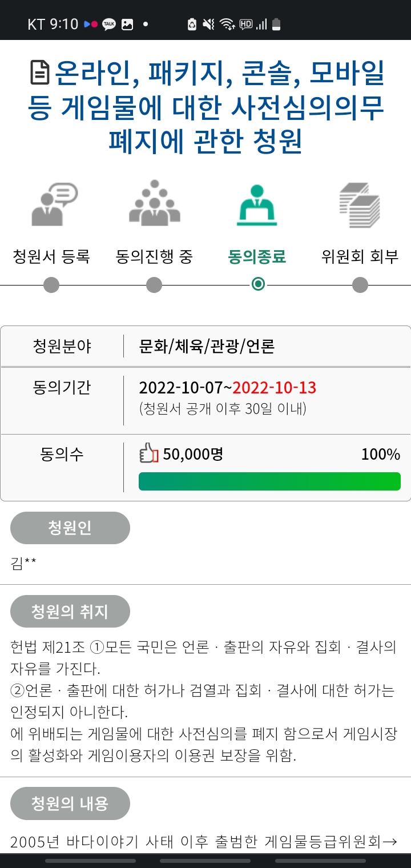The width and height of the screenshot is (411, 868).
Task: Click the thumbs-up icon next to 50,000명
Action: (x=148, y=454)
